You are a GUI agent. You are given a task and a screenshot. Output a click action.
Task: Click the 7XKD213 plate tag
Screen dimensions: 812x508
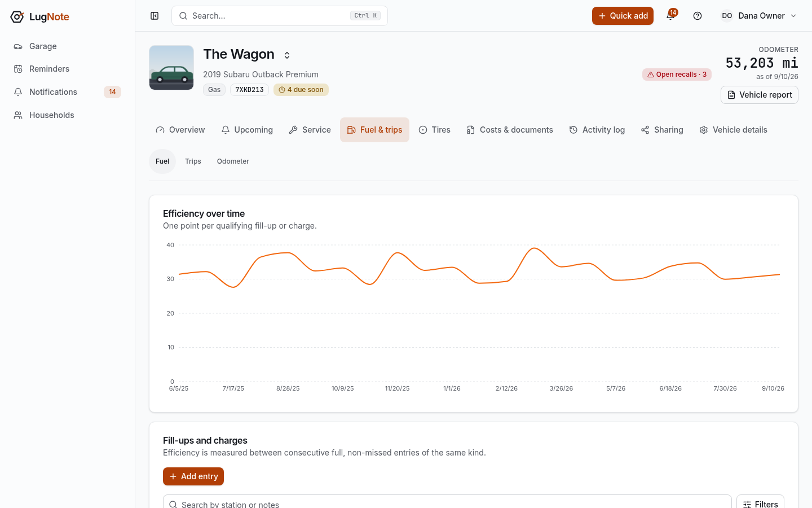[x=249, y=90]
